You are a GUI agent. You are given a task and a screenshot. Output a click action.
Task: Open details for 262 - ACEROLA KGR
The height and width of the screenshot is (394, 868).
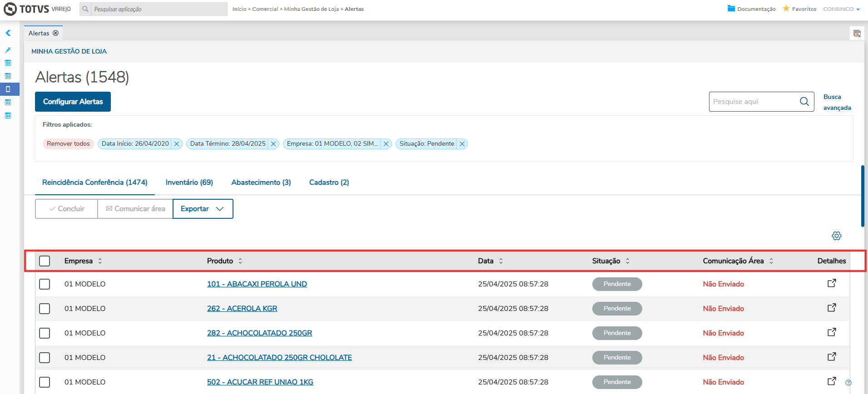pos(832,308)
